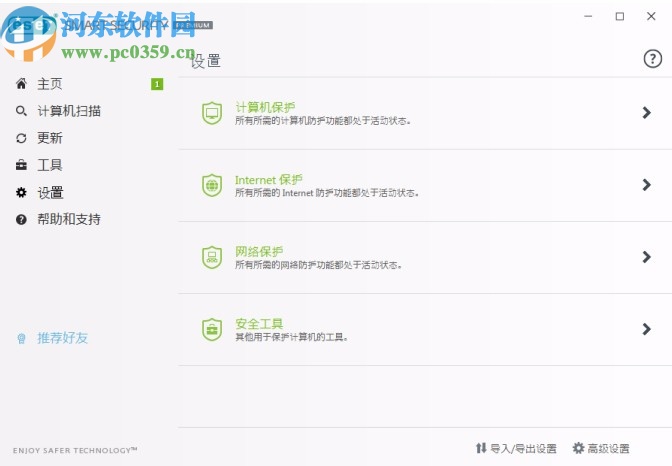The image size is (672, 466).
Task: Click the gear icon beside 设置 in the sidebar
Action: coord(21,192)
